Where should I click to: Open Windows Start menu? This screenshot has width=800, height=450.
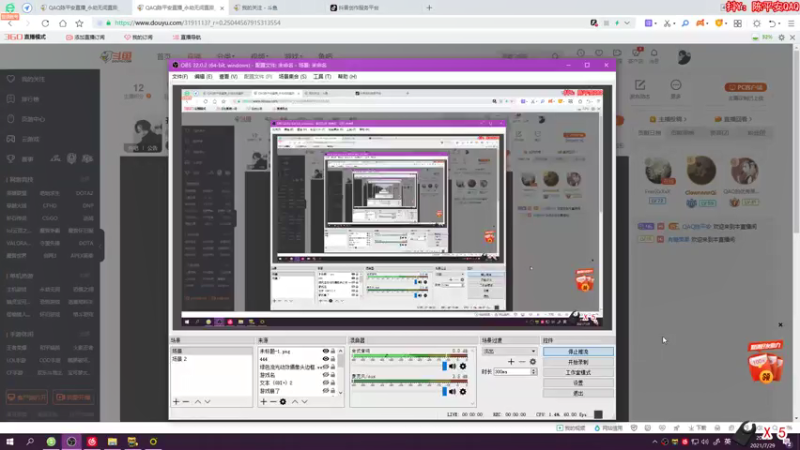coord(10,441)
